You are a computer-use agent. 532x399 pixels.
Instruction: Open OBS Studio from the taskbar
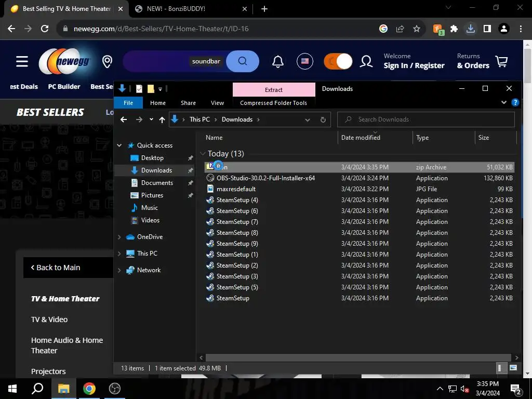115,389
